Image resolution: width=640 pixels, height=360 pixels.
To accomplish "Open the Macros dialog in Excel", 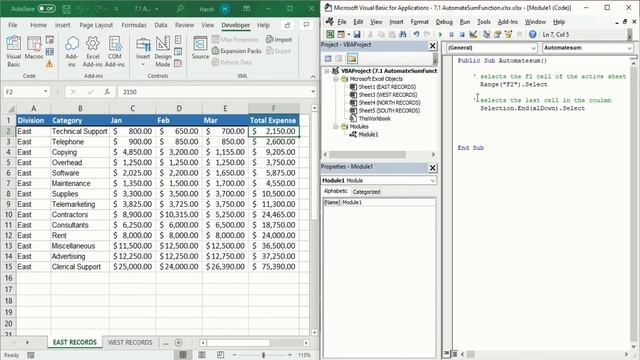I will click(34, 48).
